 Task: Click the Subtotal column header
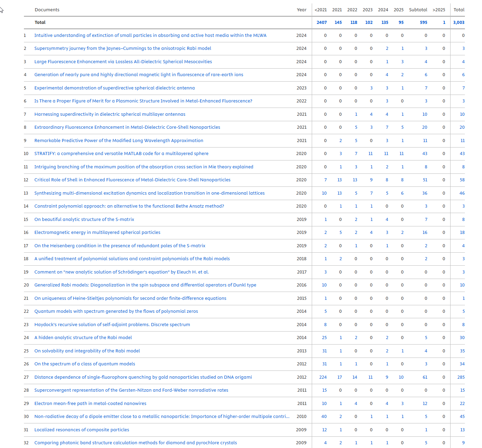point(418,10)
